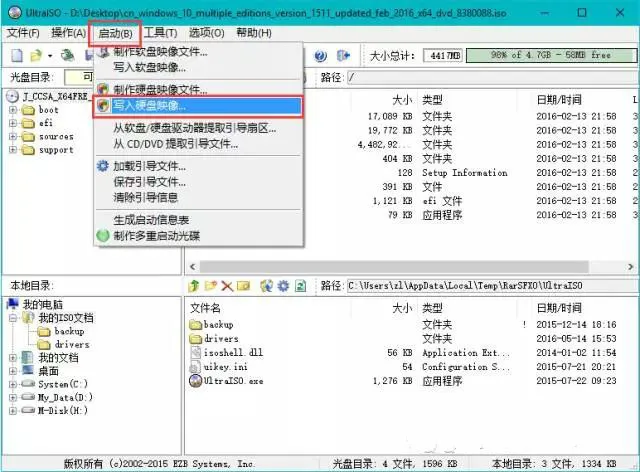The height and width of the screenshot is (472, 640).
Task: Collapse the 我的ISO文档 tree node
Action: point(13,318)
